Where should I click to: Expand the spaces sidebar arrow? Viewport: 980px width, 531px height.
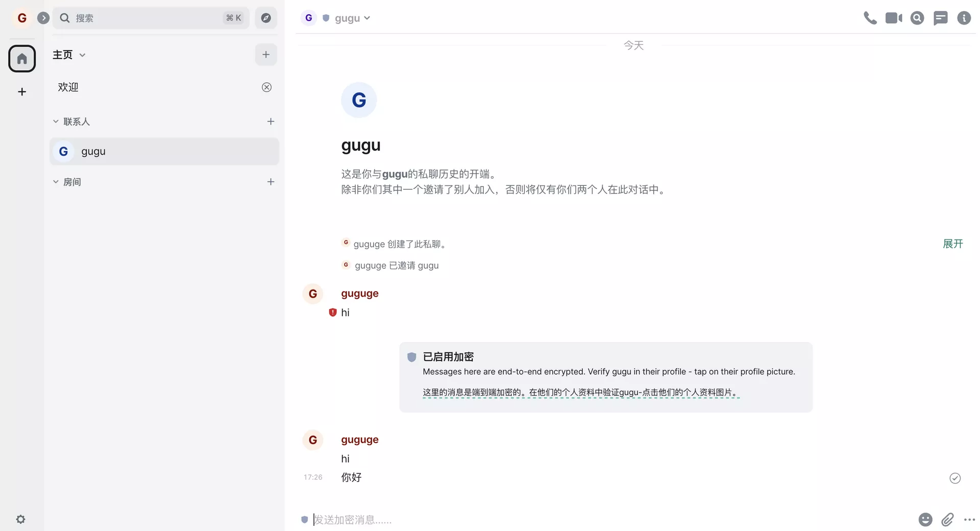[x=43, y=18]
